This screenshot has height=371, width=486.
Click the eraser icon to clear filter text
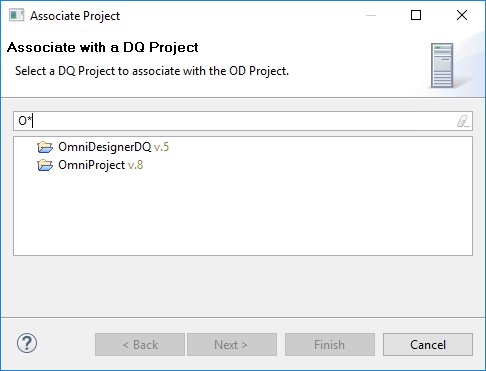pos(463,121)
